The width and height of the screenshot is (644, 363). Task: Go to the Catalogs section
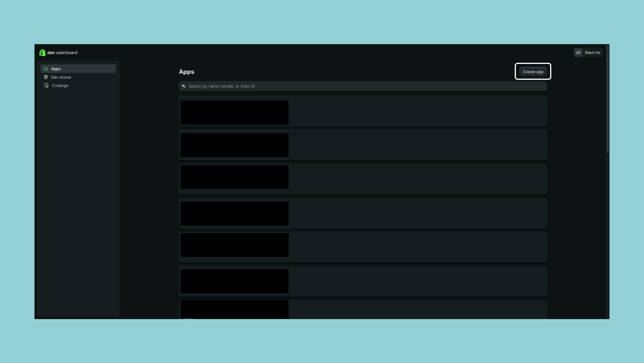click(60, 86)
